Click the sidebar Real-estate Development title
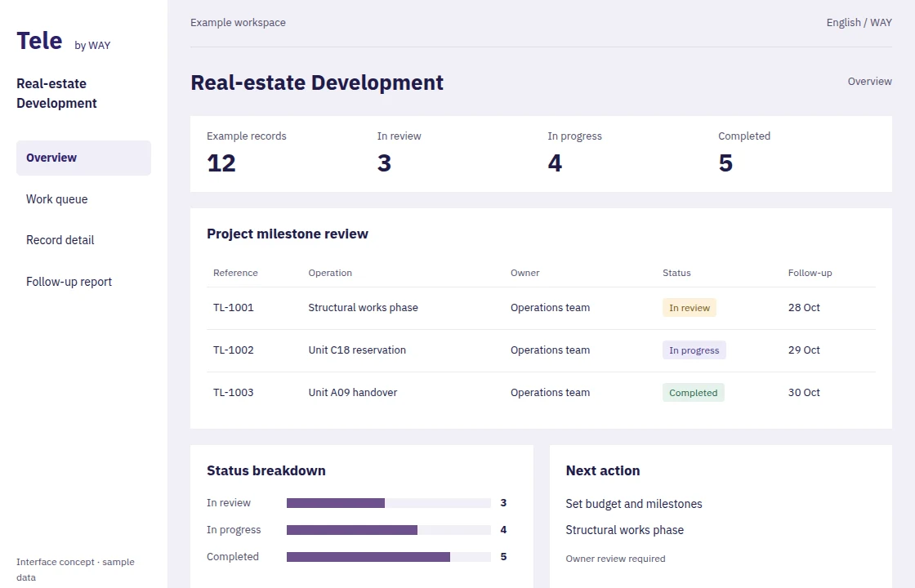The height and width of the screenshot is (588, 915). click(56, 93)
